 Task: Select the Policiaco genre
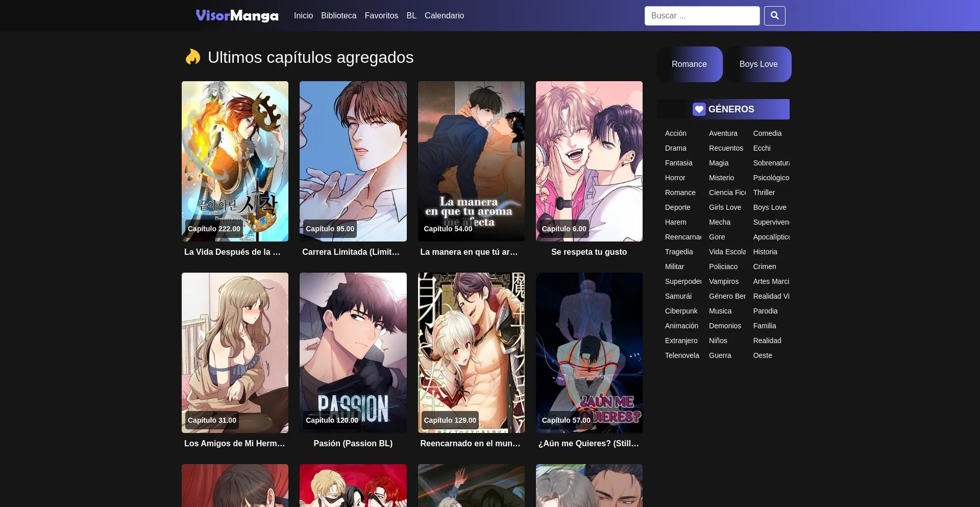723,267
